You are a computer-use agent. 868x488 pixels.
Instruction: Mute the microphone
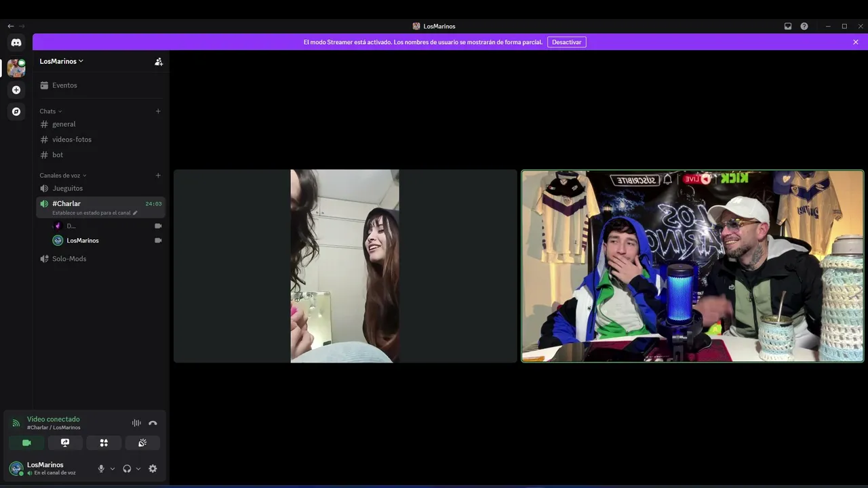pyautogui.click(x=101, y=468)
